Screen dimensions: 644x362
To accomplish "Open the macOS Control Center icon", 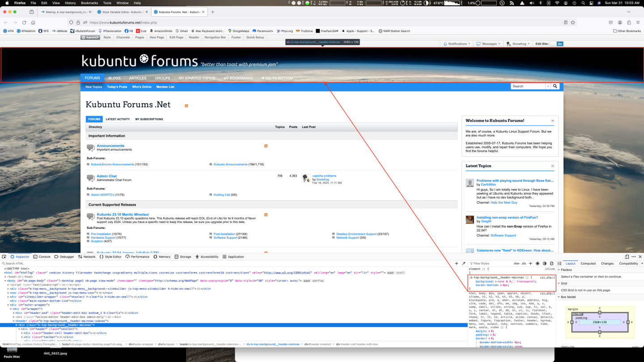I will pos(590,3).
